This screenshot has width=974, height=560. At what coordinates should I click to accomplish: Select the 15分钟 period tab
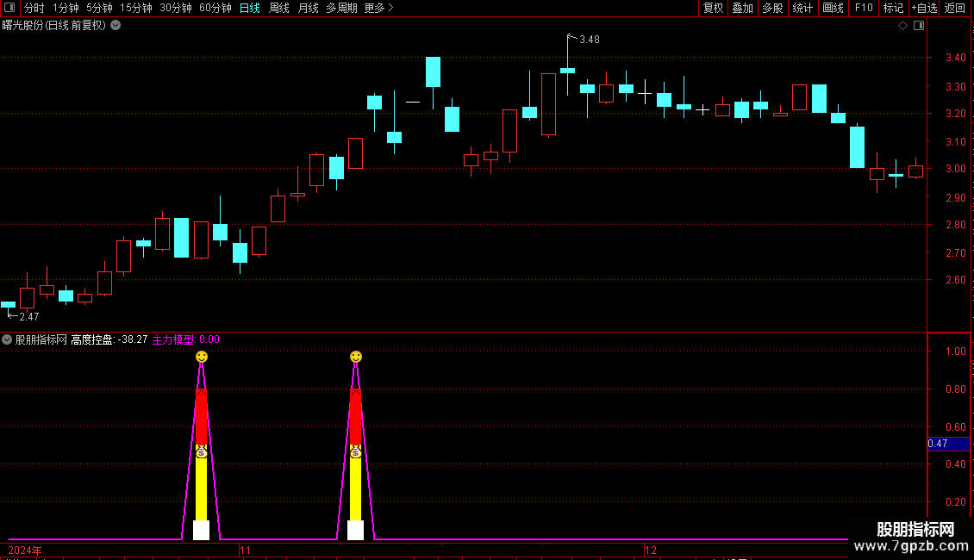tap(136, 8)
